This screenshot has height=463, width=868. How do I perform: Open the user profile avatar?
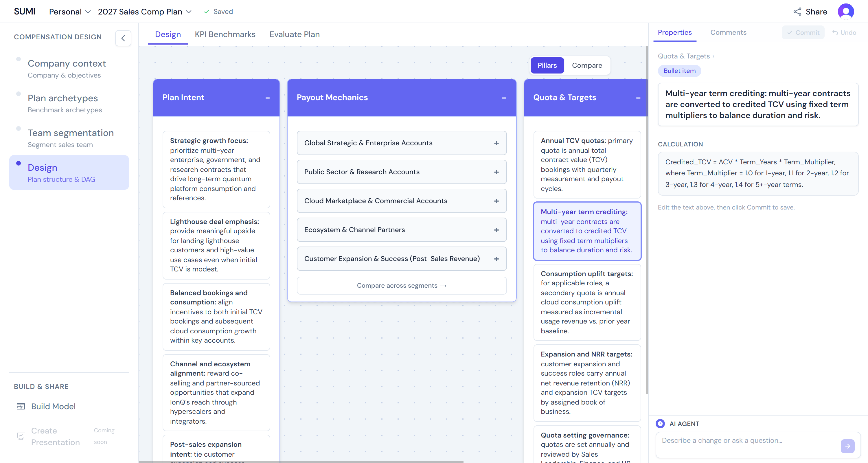click(846, 12)
